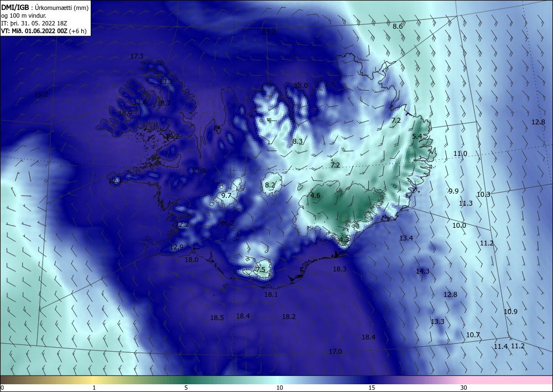The height and width of the screenshot is (392, 553).
Task: Click the map value 10.7
Action: [x=473, y=335]
